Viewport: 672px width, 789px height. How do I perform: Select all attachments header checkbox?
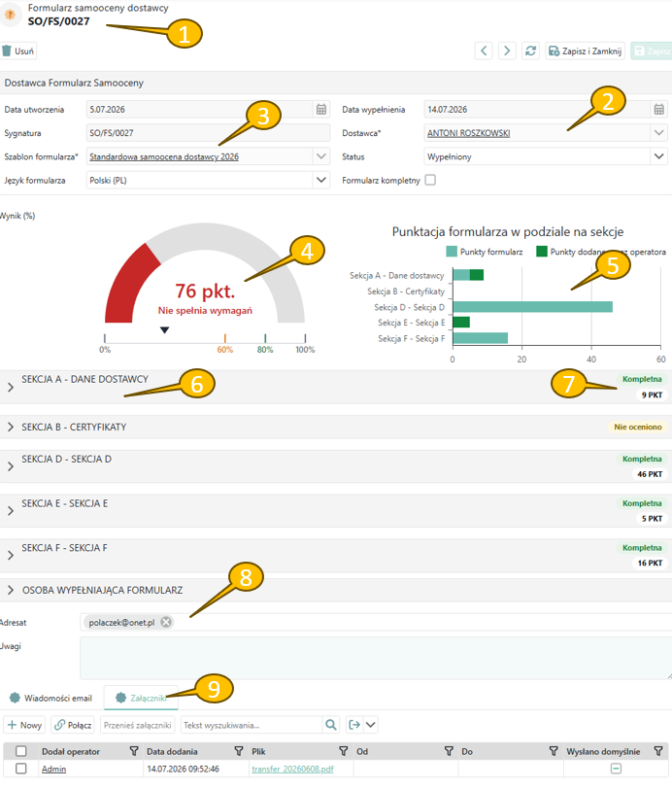coord(21,751)
